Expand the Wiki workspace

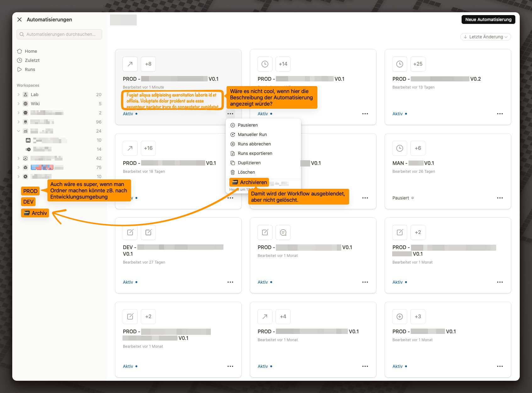pyautogui.click(x=19, y=104)
